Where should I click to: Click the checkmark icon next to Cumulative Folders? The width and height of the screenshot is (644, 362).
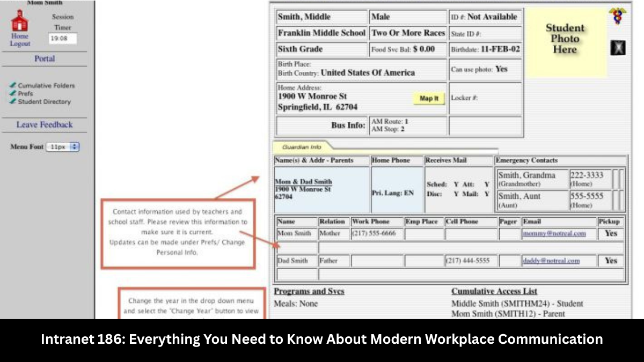[x=13, y=85]
